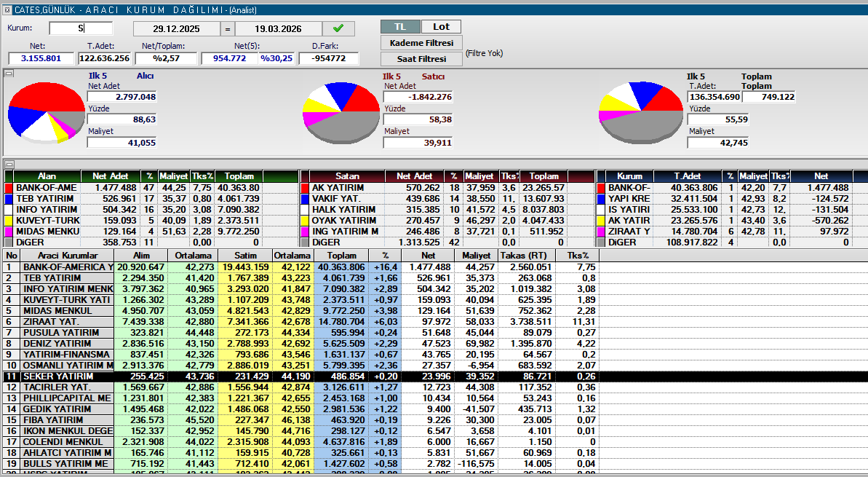Viewport: 868px width, 477px height.
Task: Select the FIBA YATIRIM row
Action: [301, 420]
